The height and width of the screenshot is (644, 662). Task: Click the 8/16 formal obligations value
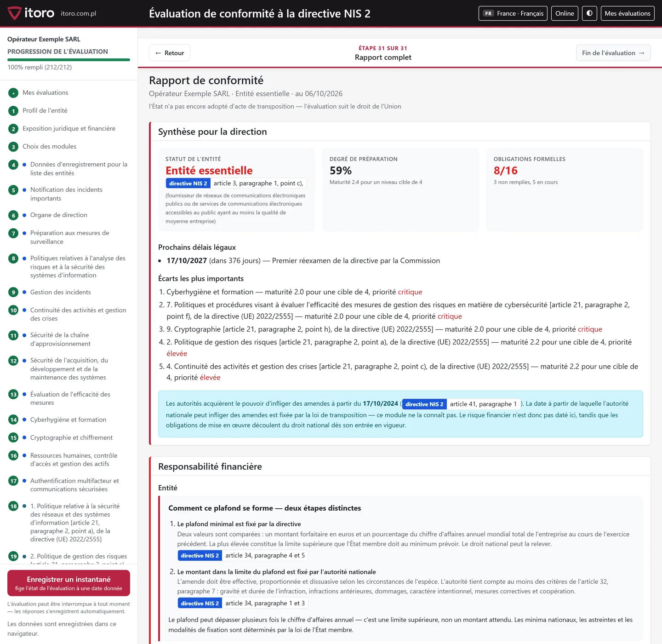click(506, 171)
